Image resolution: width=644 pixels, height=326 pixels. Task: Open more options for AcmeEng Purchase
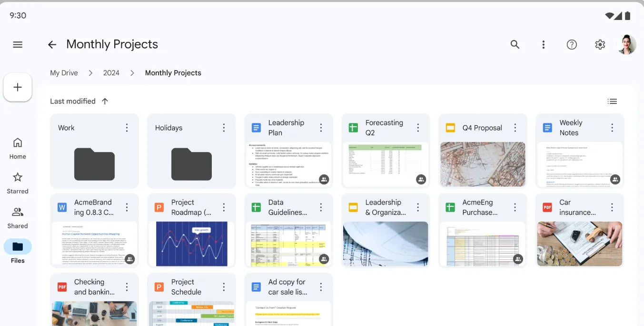515,207
